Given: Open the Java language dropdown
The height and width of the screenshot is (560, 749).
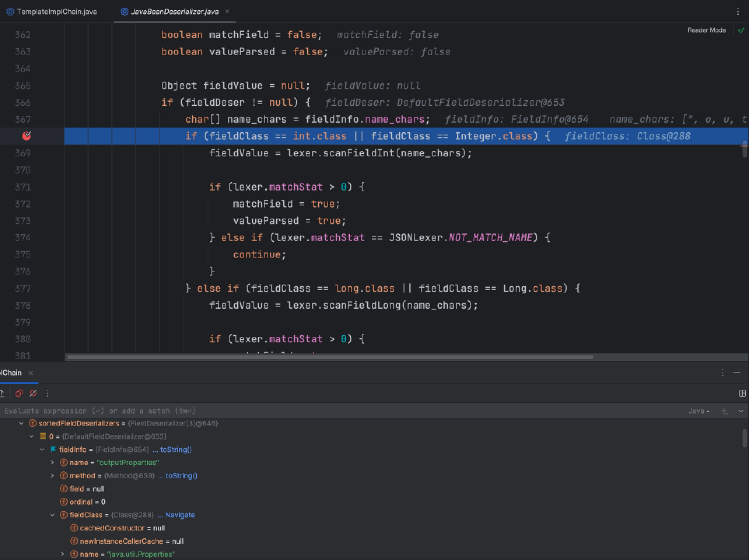Looking at the screenshot, I should pos(699,411).
